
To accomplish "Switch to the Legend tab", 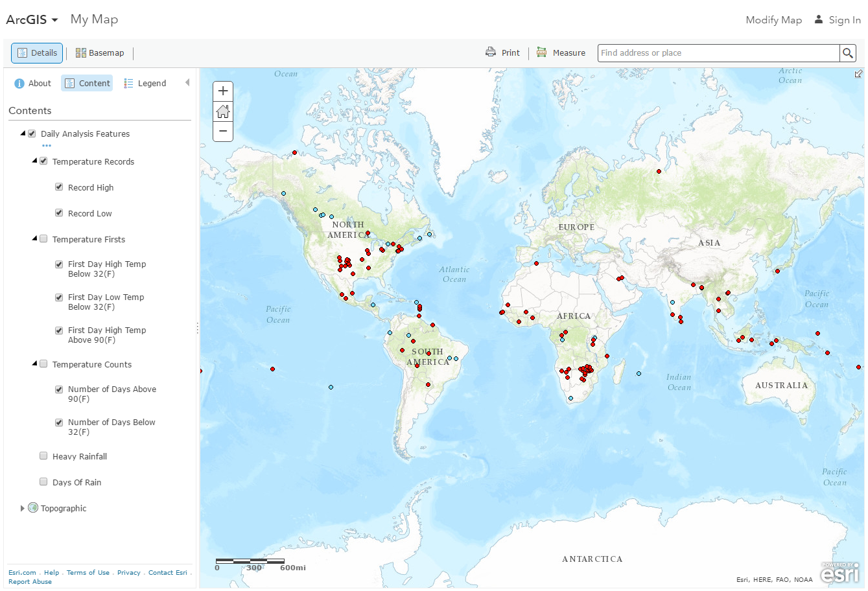I will (145, 84).
